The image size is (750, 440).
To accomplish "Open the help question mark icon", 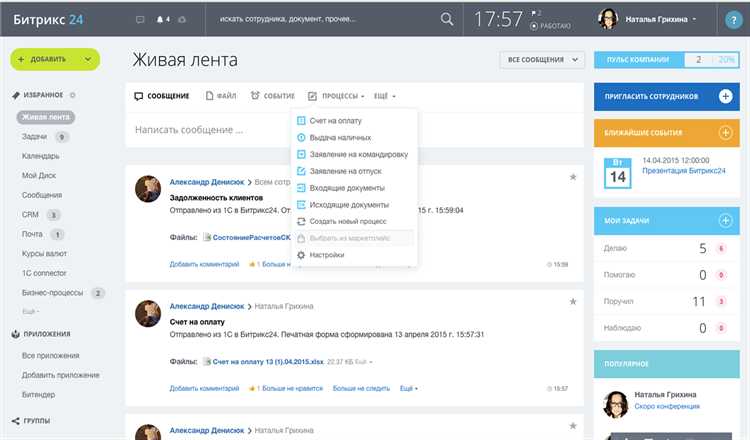I will click(733, 20).
